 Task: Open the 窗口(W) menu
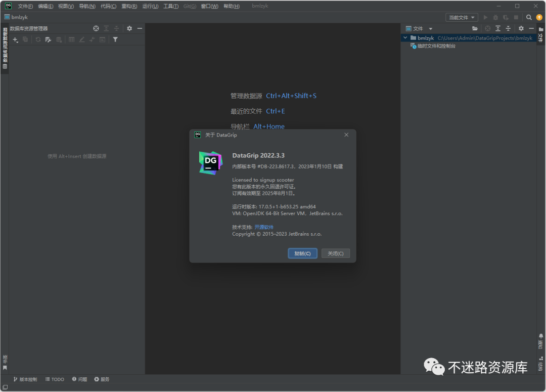click(x=210, y=6)
